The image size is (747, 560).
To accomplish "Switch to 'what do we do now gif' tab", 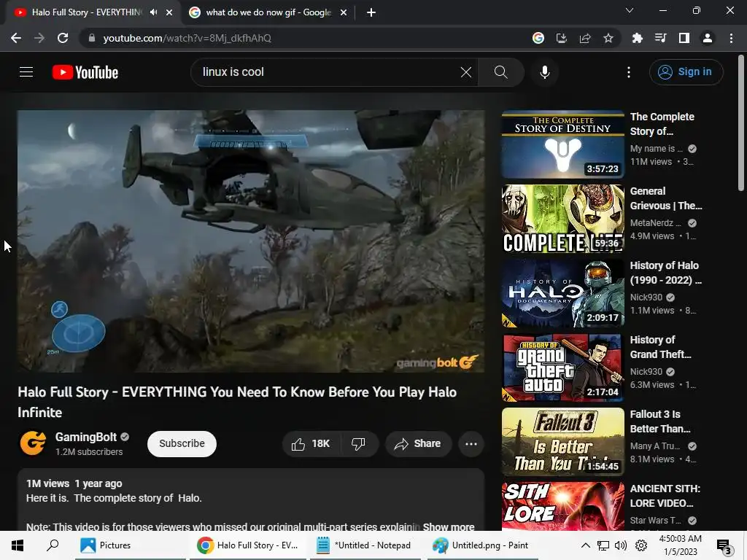I will (268, 12).
